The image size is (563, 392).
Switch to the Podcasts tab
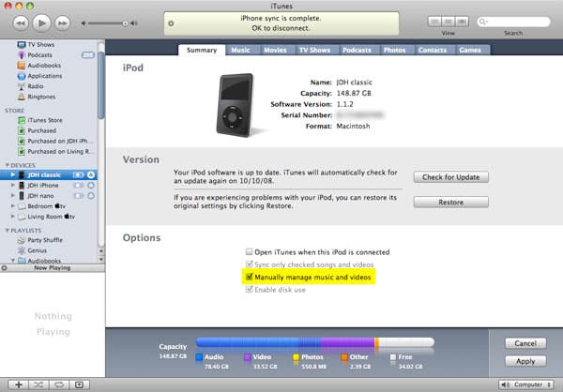pos(357,50)
